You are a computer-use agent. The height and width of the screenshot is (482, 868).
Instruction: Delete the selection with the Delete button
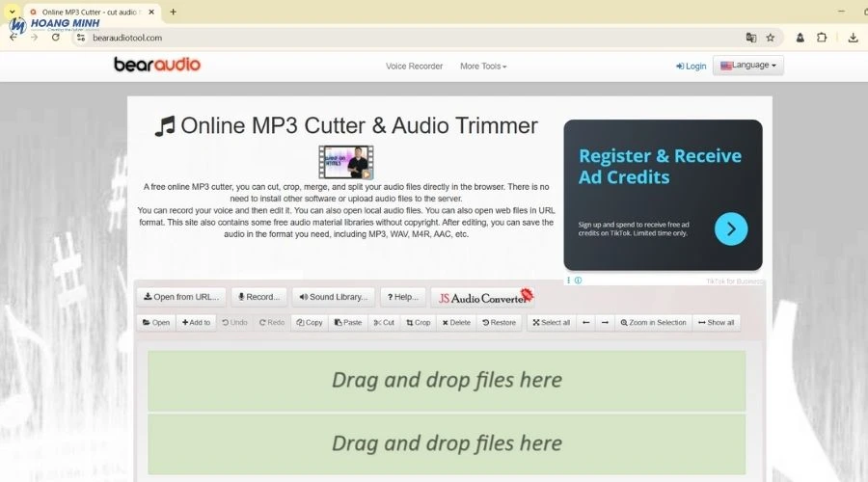[x=456, y=323]
